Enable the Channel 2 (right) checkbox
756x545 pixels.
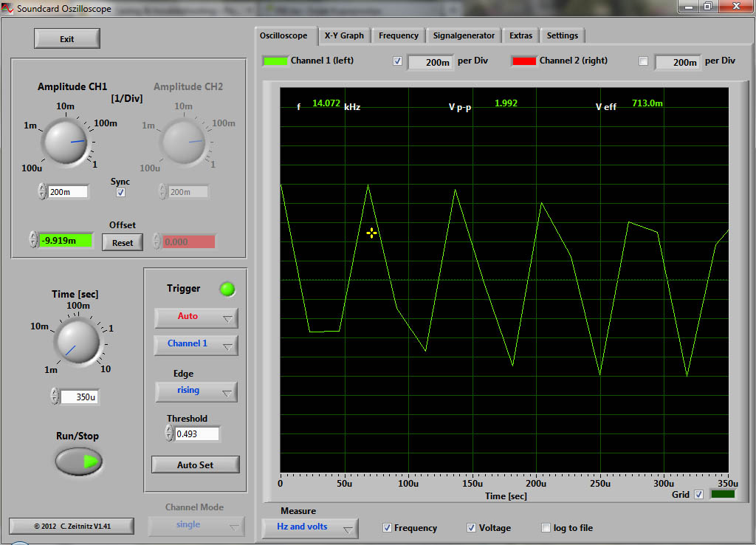pos(643,61)
